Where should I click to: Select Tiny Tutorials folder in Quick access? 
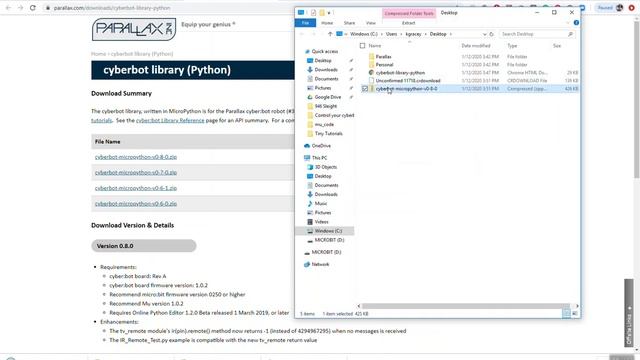[329, 133]
